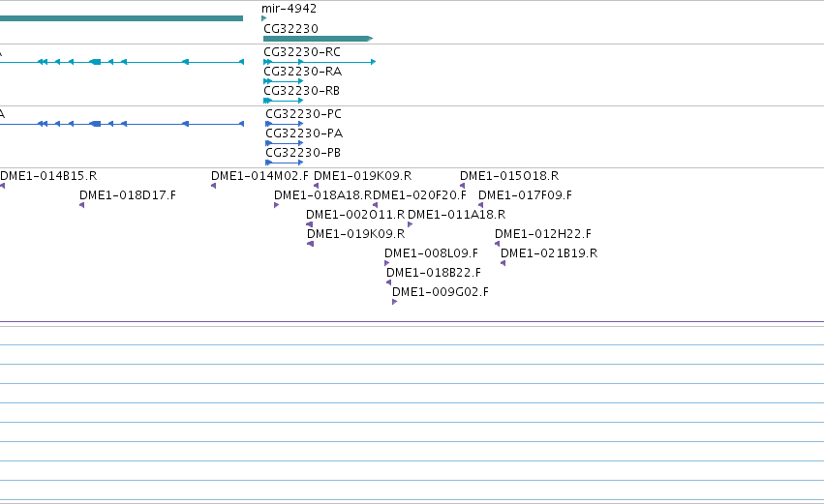Click the mir-4942 gene label
The height and width of the screenshot is (504, 824).
290,9
